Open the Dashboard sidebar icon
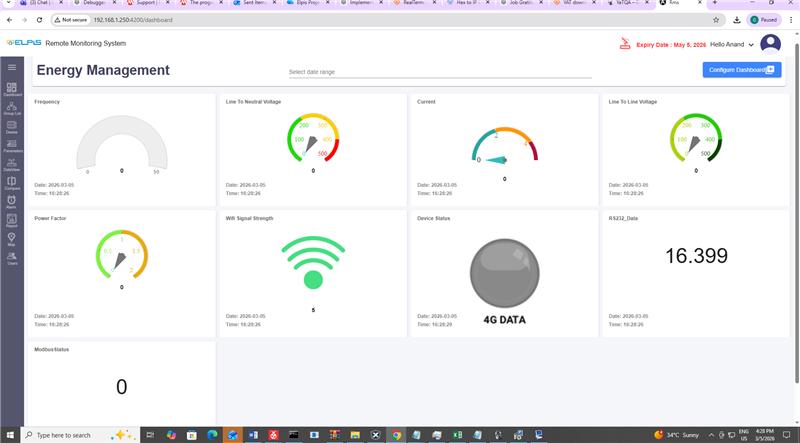The image size is (800, 443). click(11, 89)
